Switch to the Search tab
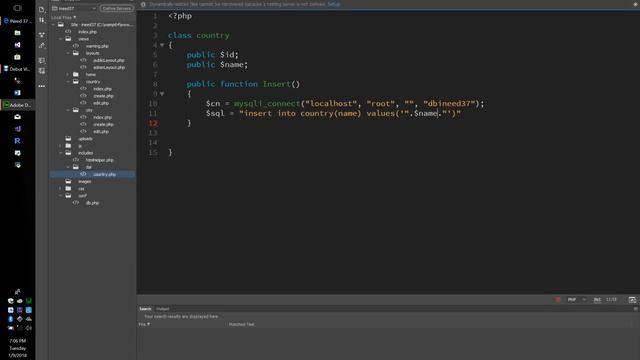The height and width of the screenshot is (360, 640). [145, 309]
